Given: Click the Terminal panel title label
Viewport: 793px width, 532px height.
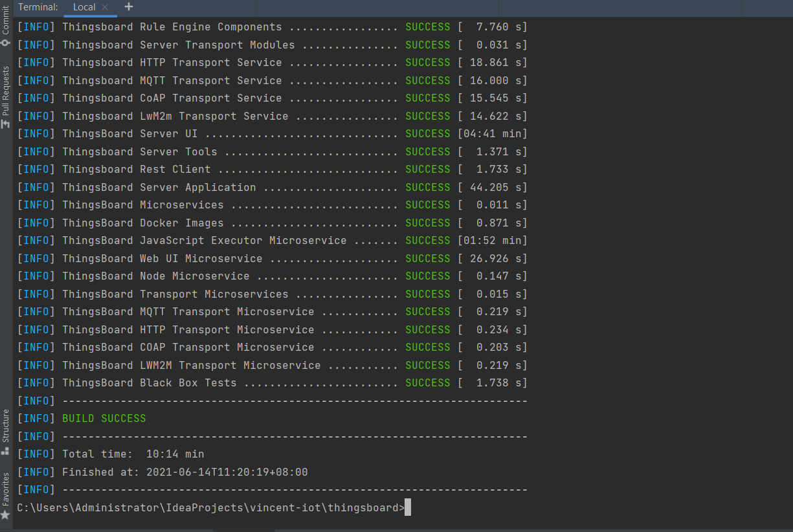Looking at the screenshot, I should tap(38, 7).
